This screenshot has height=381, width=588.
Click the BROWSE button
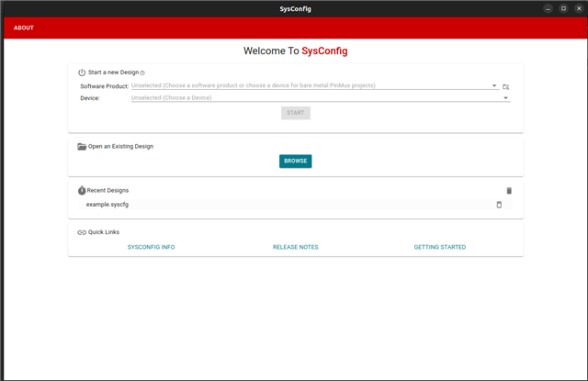[296, 161]
